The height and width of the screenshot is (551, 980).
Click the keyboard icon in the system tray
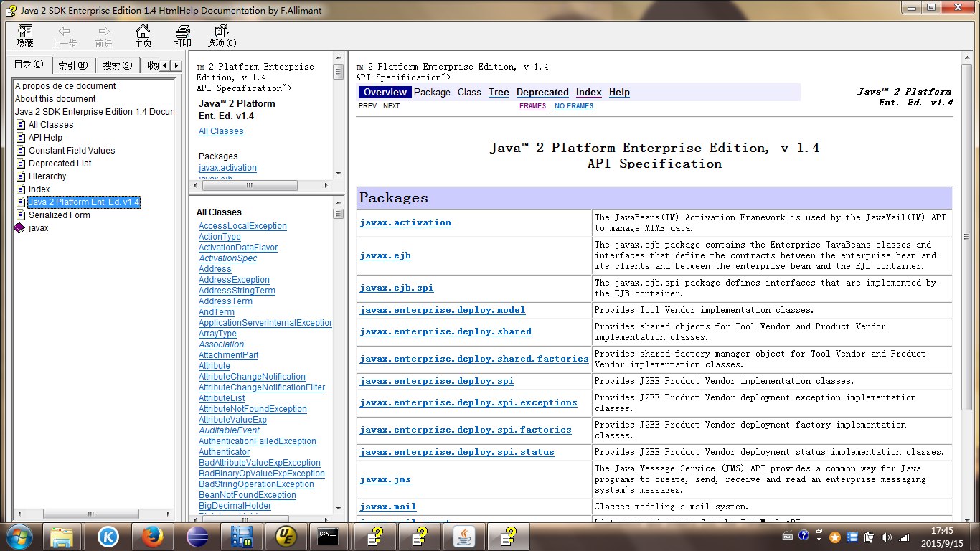(788, 537)
